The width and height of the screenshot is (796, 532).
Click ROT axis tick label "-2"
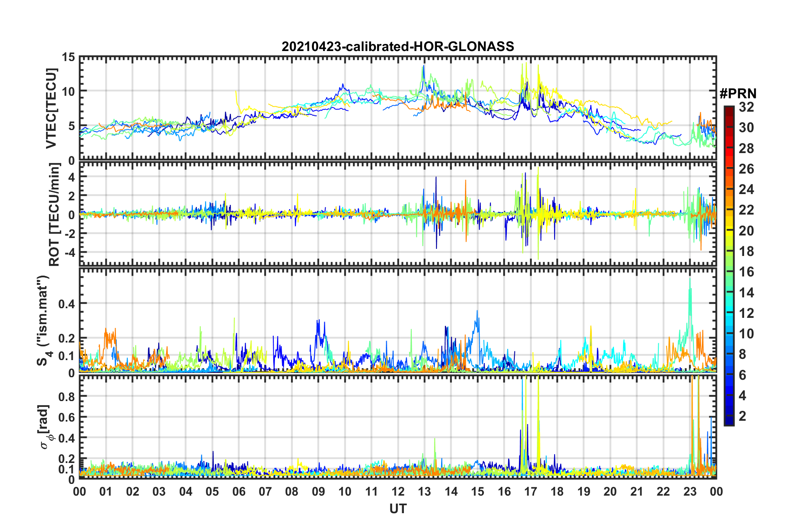[x=69, y=233]
